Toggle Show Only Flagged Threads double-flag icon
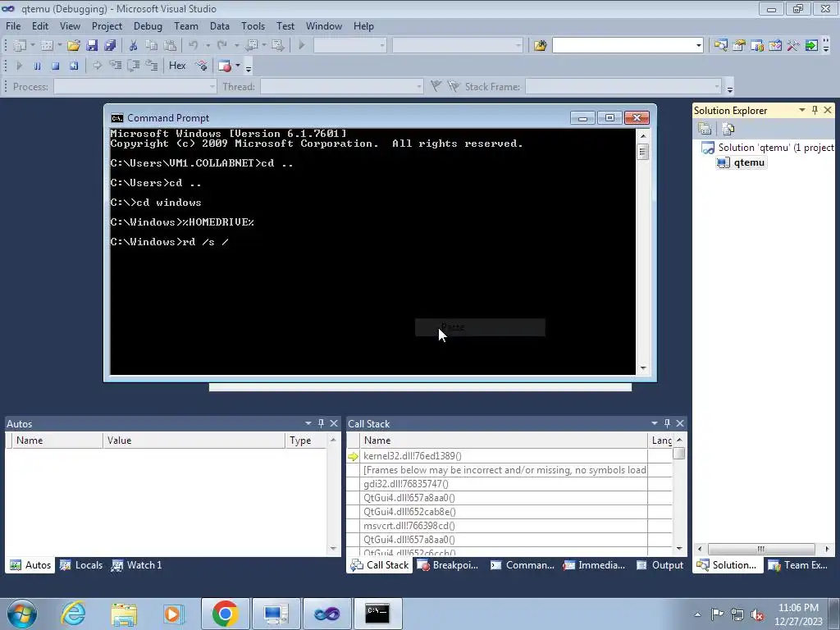 (x=454, y=86)
